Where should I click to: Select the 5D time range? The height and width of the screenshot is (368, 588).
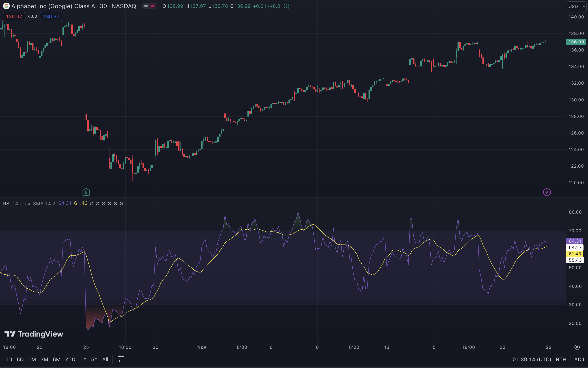pos(20,359)
